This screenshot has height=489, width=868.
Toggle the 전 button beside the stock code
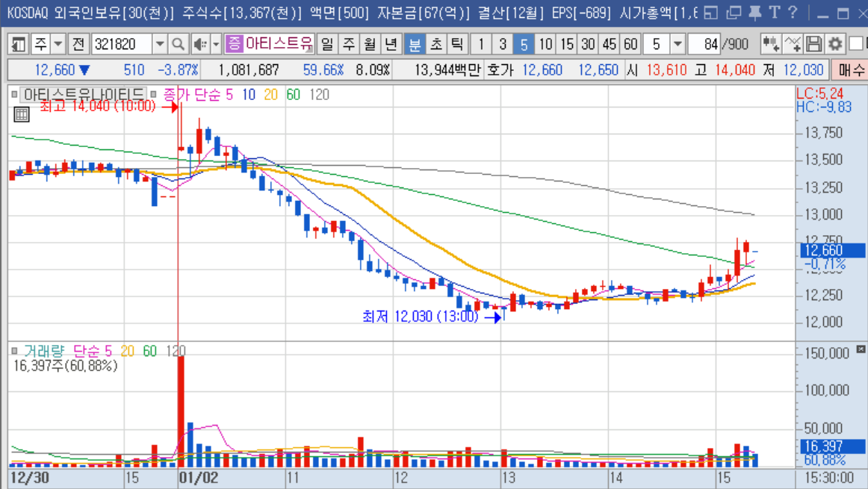(x=78, y=44)
